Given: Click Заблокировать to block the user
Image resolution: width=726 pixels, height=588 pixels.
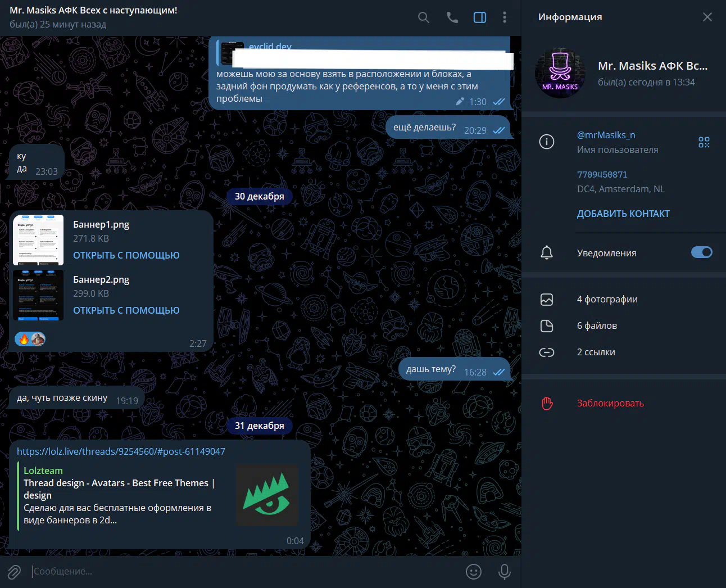Looking at the screenshot, I should [610, 403].
